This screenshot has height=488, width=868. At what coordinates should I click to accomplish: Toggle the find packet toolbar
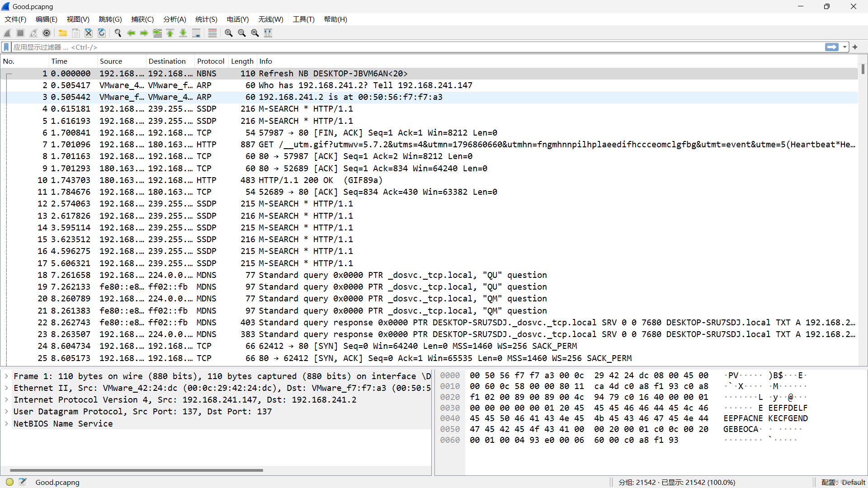118,33
